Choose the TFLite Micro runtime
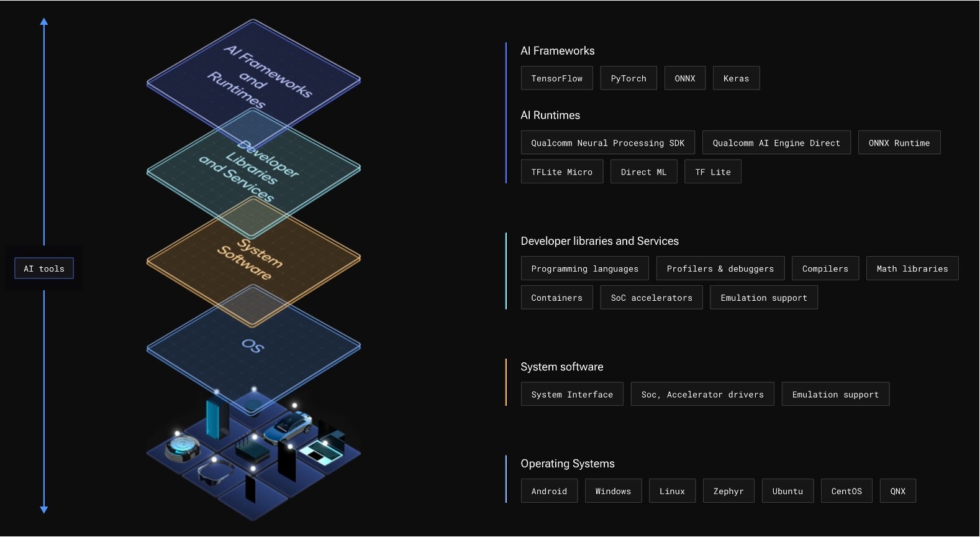 pyautogui.click(x=562, y=172)
